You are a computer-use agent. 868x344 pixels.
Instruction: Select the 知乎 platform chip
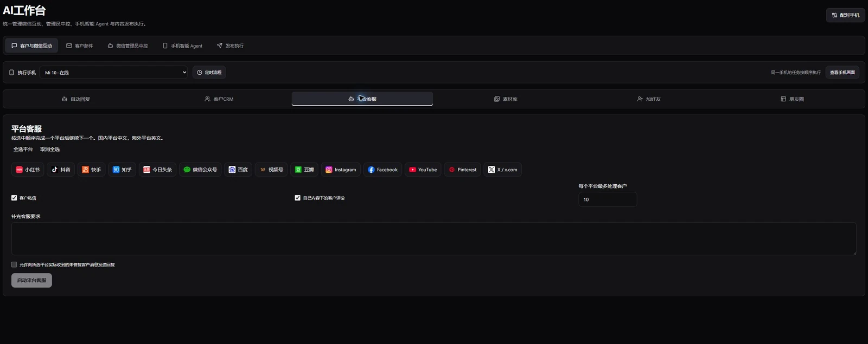122,170
